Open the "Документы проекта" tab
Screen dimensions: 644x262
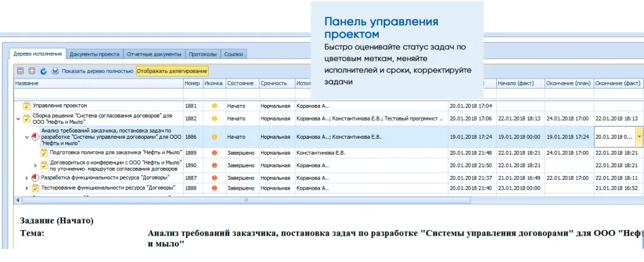point(94,54)
